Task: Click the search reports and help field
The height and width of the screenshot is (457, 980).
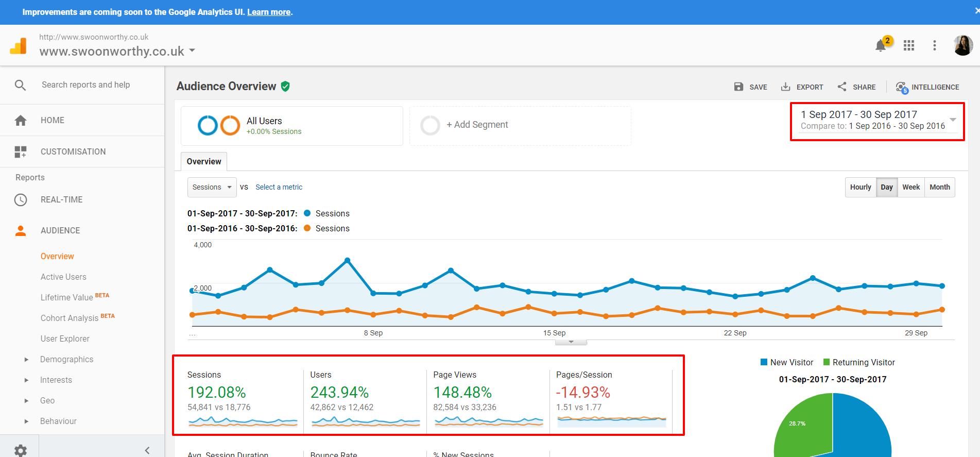Action: (x=85, y=85)
